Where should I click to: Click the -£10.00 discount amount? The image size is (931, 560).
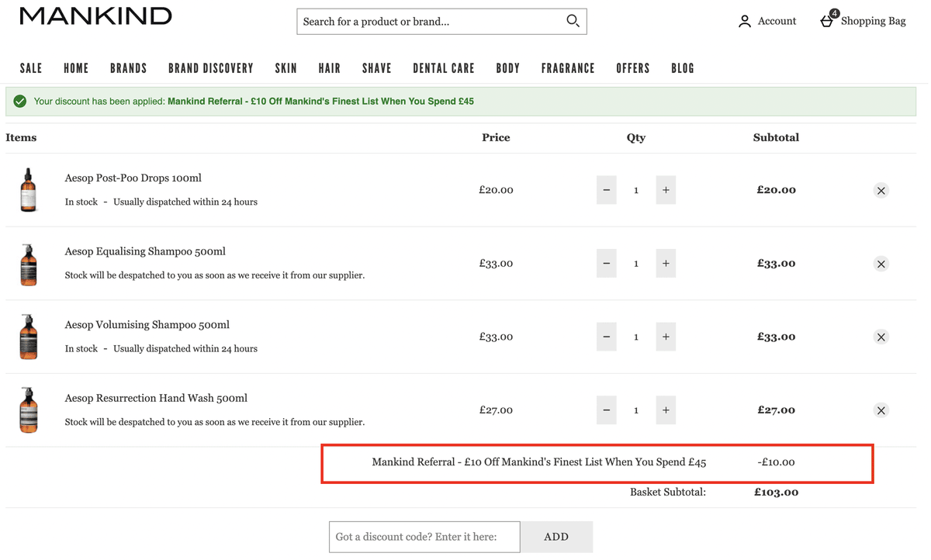pyautogui.click(x=776, y=462)
